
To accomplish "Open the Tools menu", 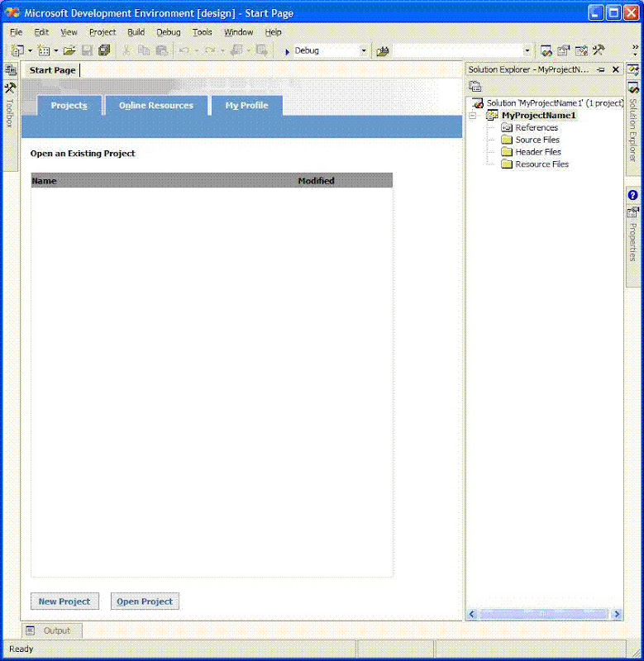I will tap(202, 32).
